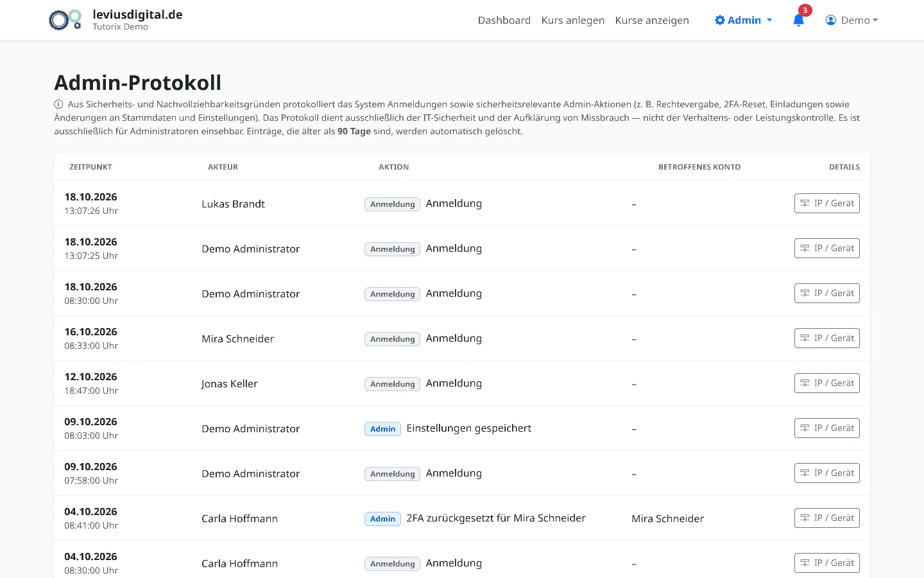Click the timestamp 04.10.2026 08:41:00 Uhr
Image resolution: width=924 pixels, height=578 pixels.
point(91,518)
